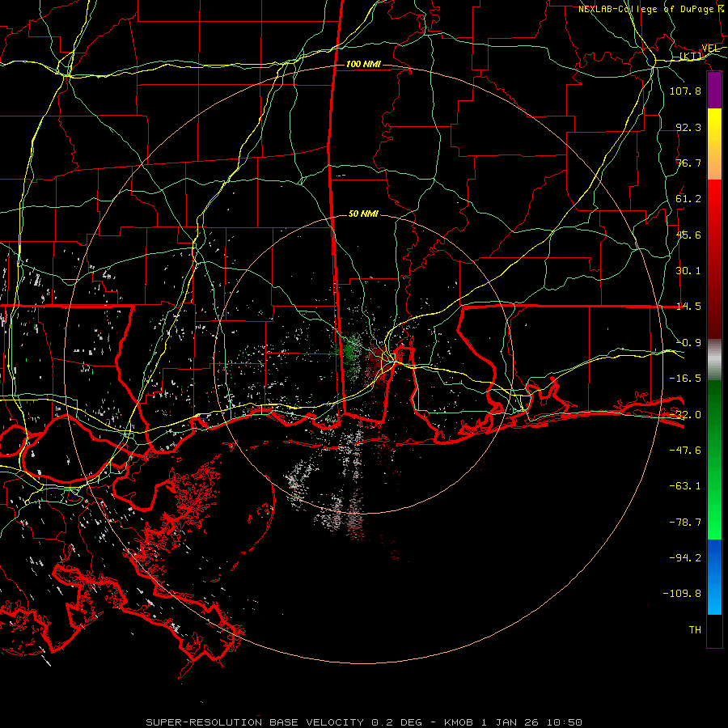
Task: Click the gray near-zero segment of the color bar
Action: [714, 360]
